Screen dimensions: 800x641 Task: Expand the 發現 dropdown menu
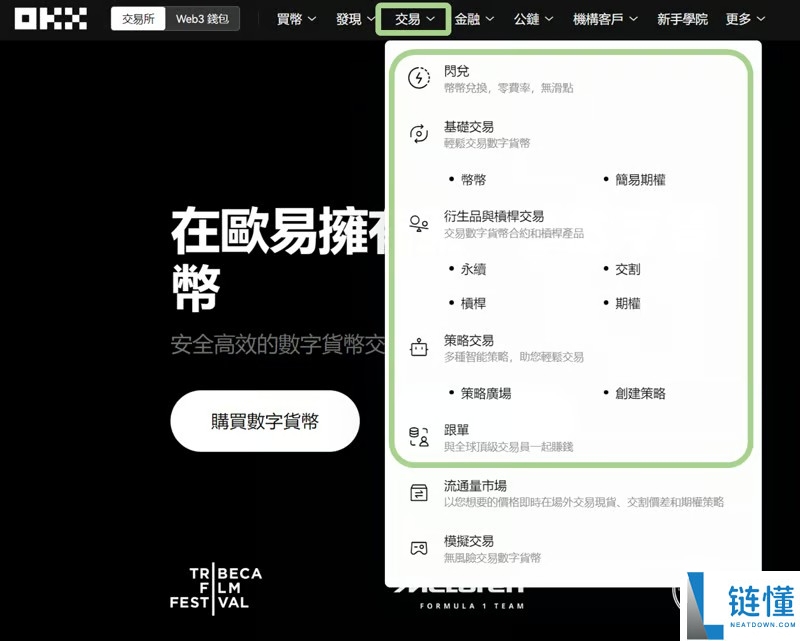pyautogui.click(x=355, y=19)
